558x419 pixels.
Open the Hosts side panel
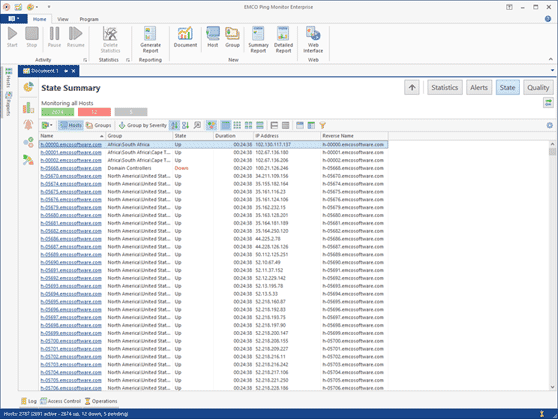9,78
